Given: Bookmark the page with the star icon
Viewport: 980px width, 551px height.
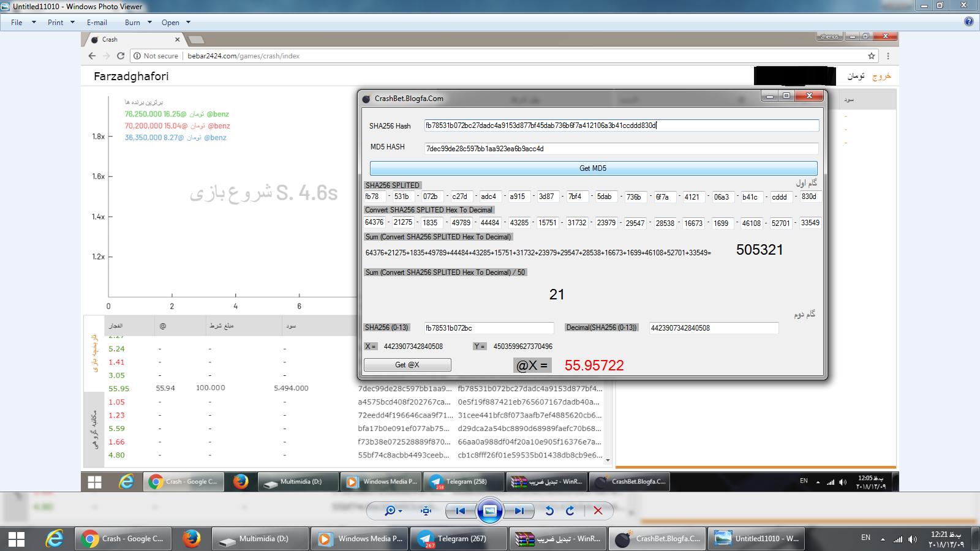Looking at the screenshot, I should click(871, 56).
